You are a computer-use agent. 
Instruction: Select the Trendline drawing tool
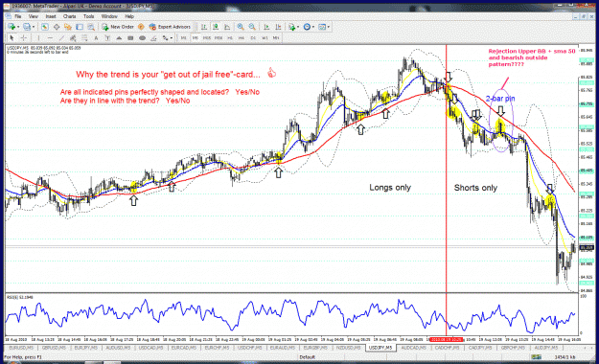[61, 37]
